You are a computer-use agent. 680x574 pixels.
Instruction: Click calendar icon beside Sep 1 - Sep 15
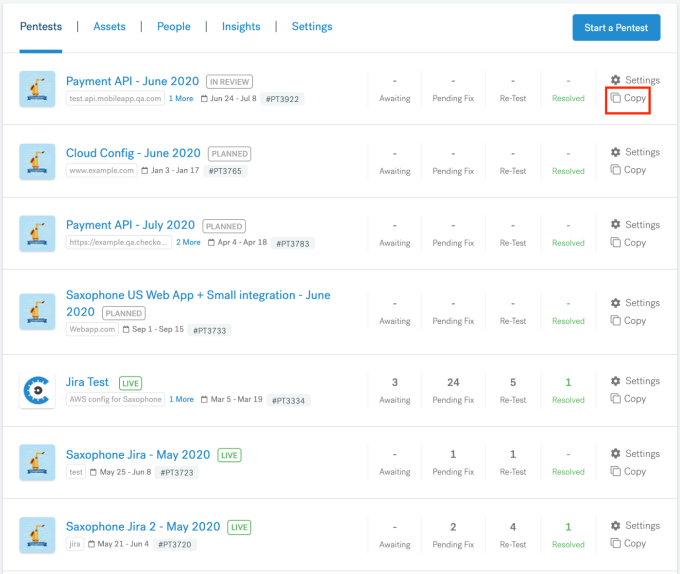126,329
